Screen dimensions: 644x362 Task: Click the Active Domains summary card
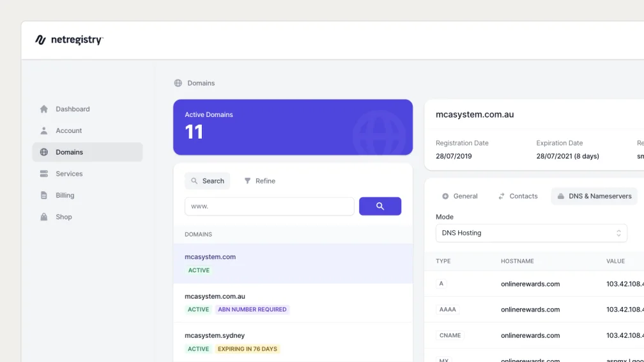[293, 127]
